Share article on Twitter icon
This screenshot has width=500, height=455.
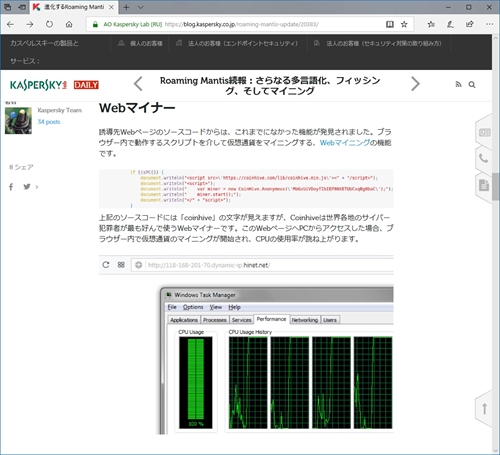click(27, 187)
